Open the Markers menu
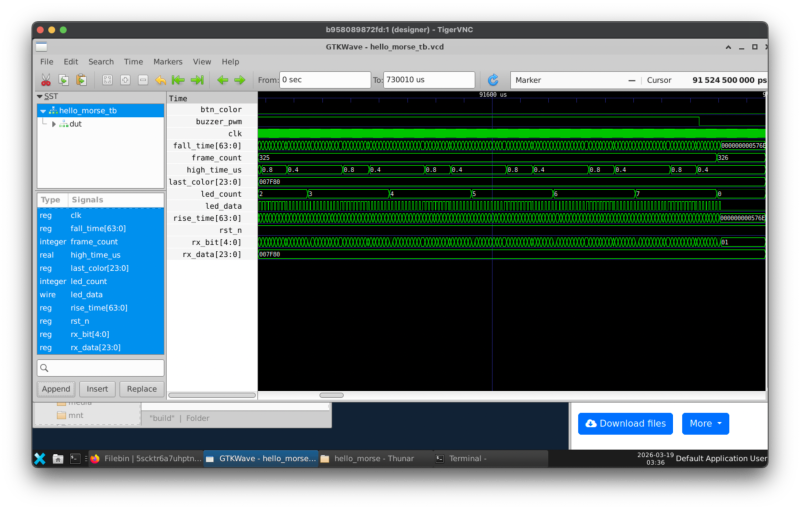 tap(168, 62)
